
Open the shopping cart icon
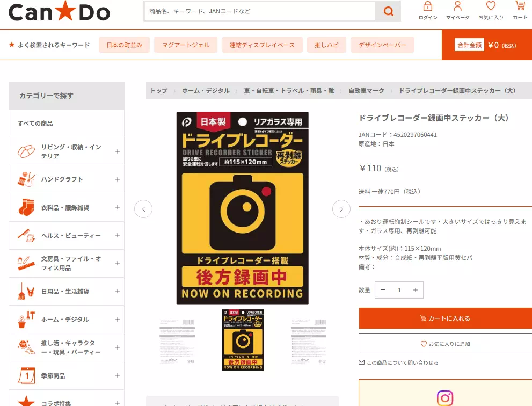coord(520,8)
